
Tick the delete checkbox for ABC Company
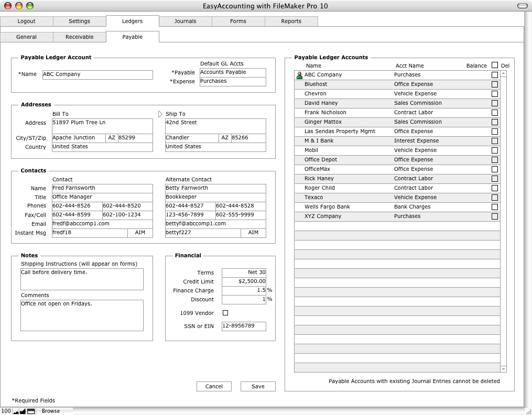(x=495, y=75)
